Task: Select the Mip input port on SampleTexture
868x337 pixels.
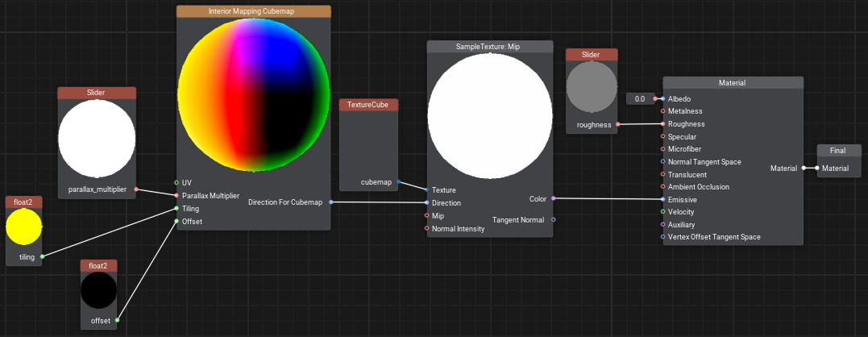Action: pyautogui.click(x=427, y=216)
